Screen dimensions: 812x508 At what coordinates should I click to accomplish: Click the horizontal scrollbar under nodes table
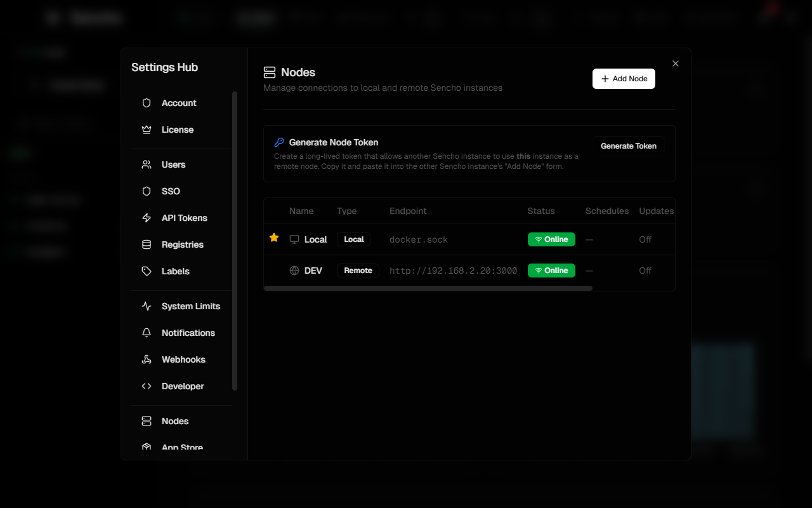tap(428, 288)
